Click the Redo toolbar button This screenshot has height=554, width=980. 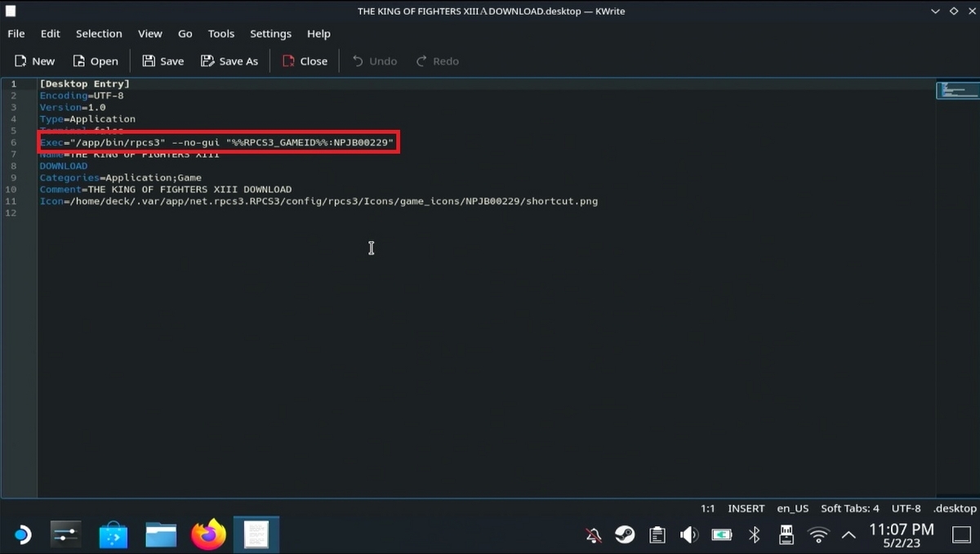coord(438,61)
